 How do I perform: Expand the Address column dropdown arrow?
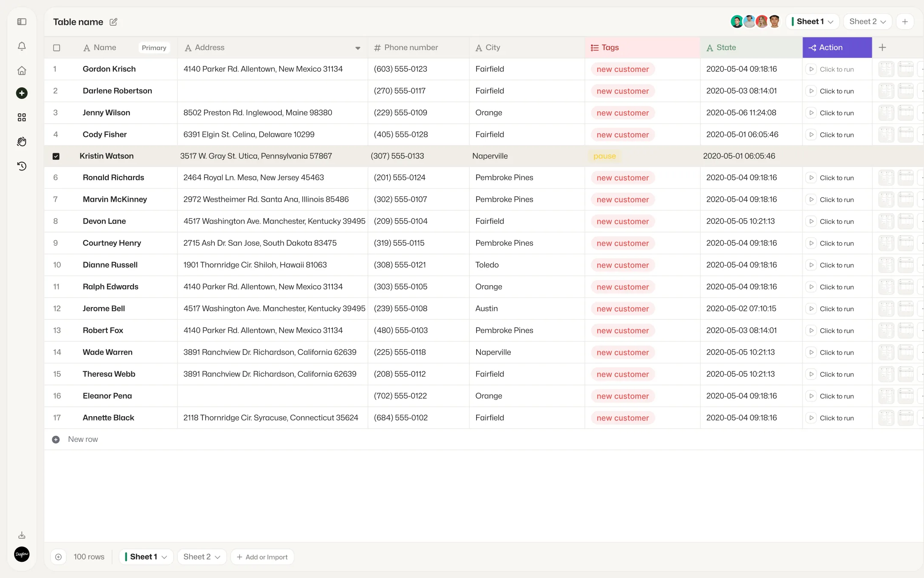(358, 48)
